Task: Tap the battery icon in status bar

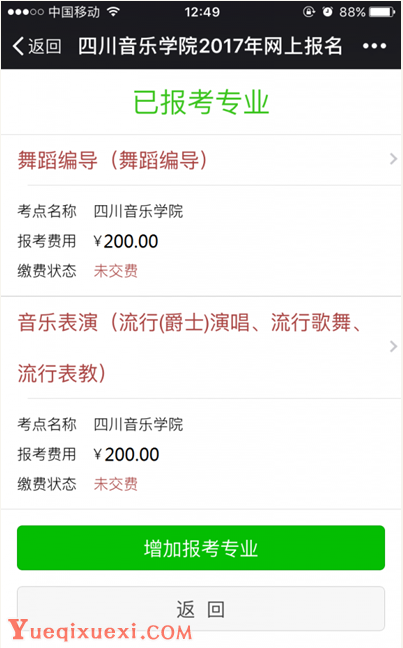Action: click(x=382, y=12)
